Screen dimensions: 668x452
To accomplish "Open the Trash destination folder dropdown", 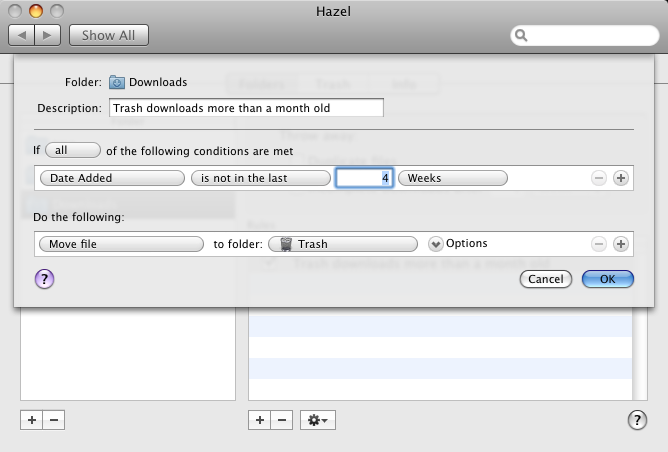I will tap(343, 244).
